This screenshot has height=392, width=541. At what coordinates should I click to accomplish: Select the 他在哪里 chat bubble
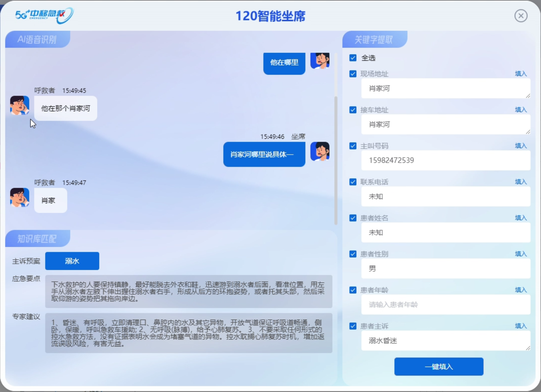[284, 63]
